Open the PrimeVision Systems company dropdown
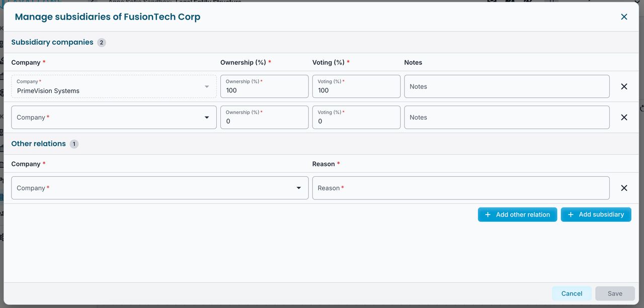This screenshot has height=308, width=644. point(114,86)
